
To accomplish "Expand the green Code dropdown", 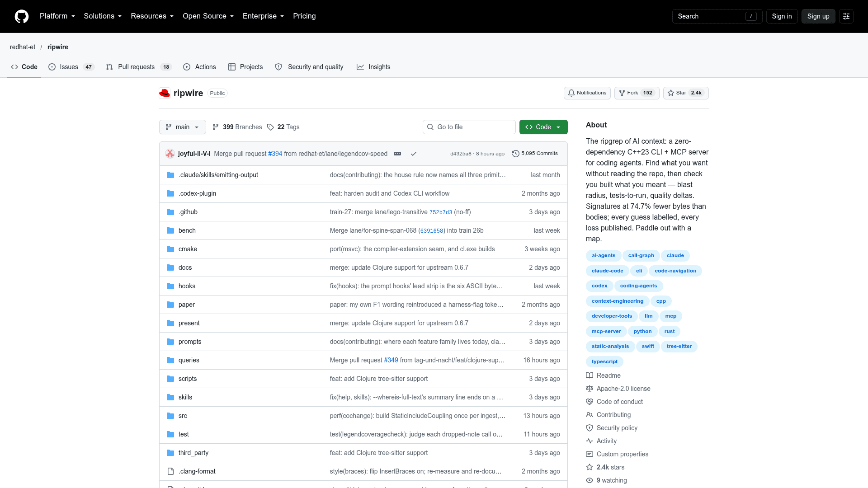I will 543,127.
